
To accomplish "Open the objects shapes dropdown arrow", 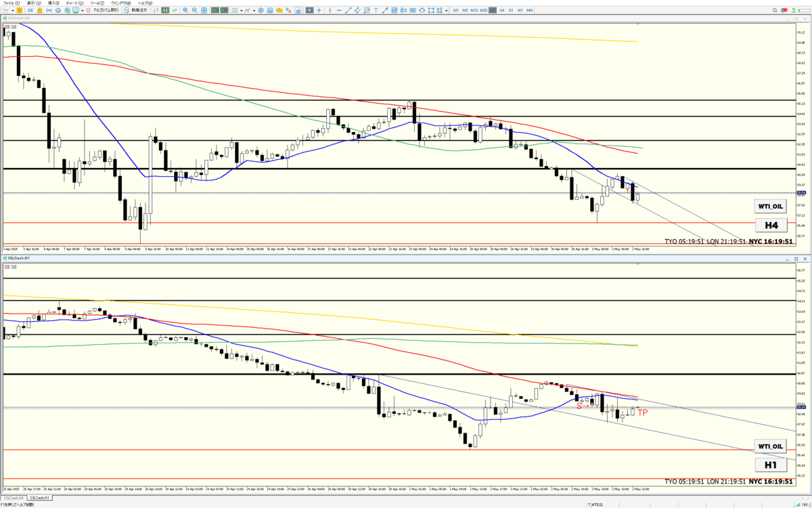I will (x=446, y=10).
